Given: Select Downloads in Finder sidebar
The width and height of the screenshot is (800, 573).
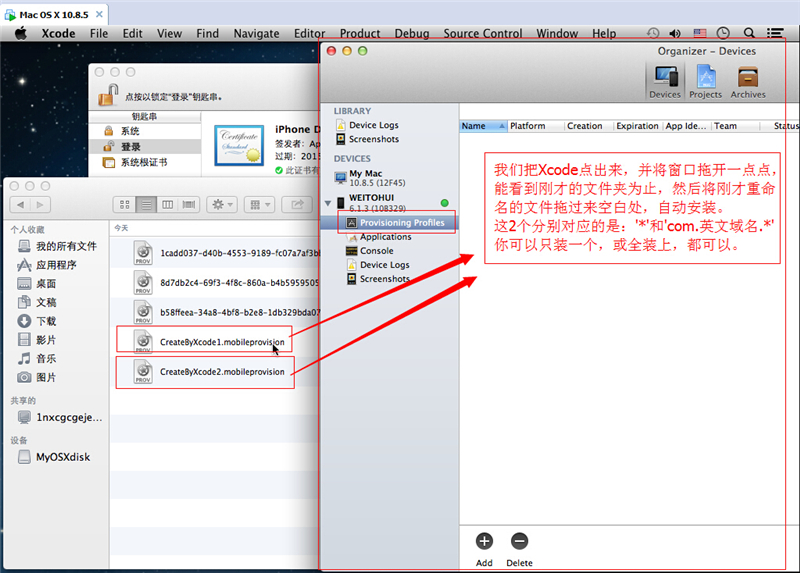Looking at the screenshot, I should coord(37,321).
